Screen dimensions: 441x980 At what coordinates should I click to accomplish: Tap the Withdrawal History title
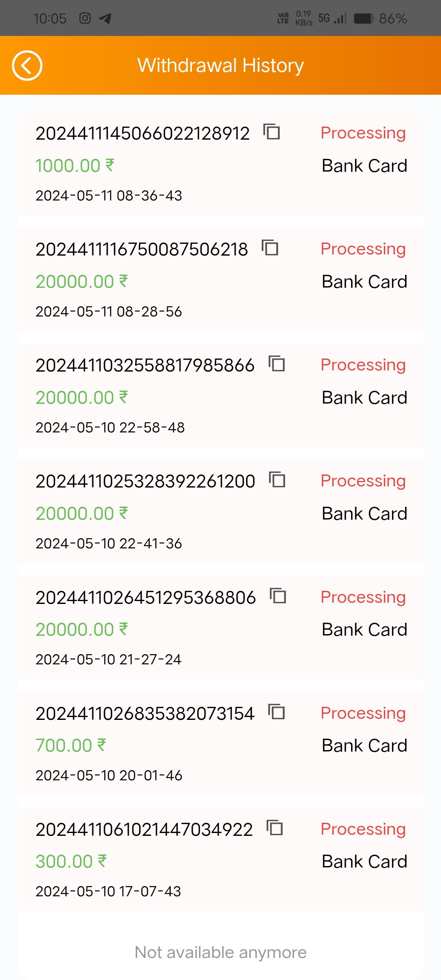pyautogui.click(x=220, y=65)
